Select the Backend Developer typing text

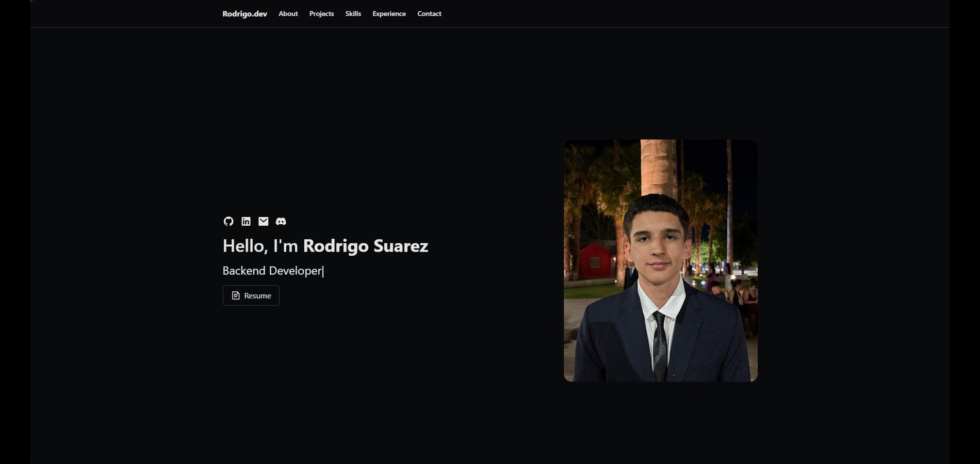pos(272,270)
